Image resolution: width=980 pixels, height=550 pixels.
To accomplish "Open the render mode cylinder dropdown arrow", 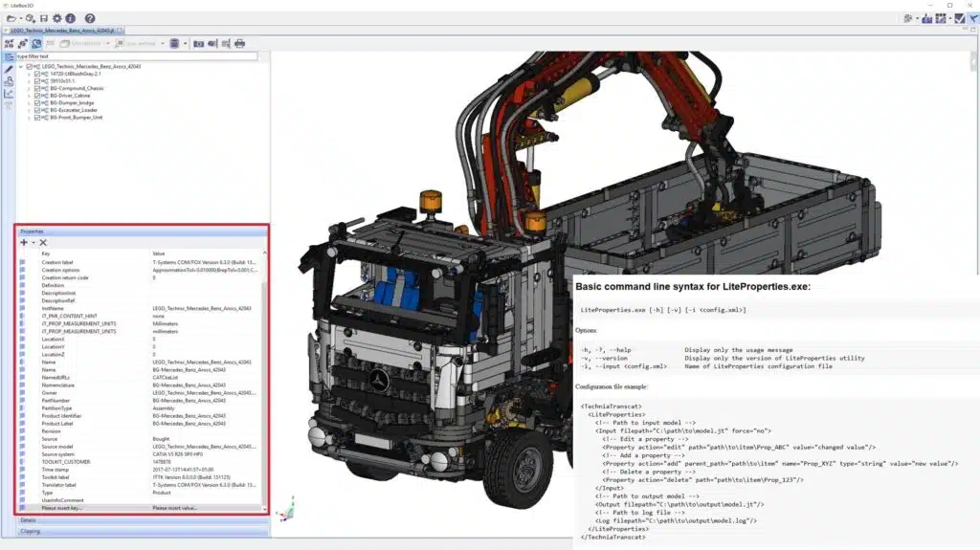I will click(185, 44).
